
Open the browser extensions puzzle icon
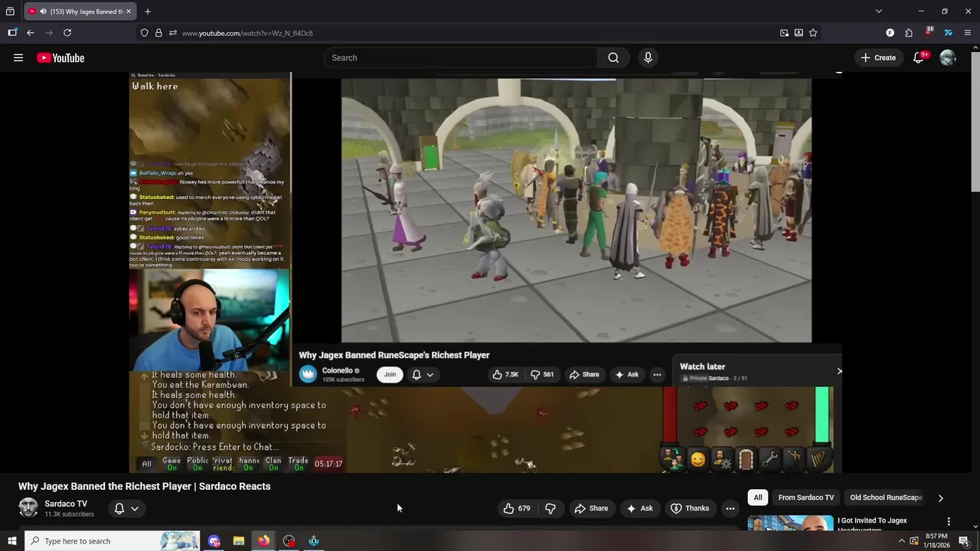[x=909, y=33]
